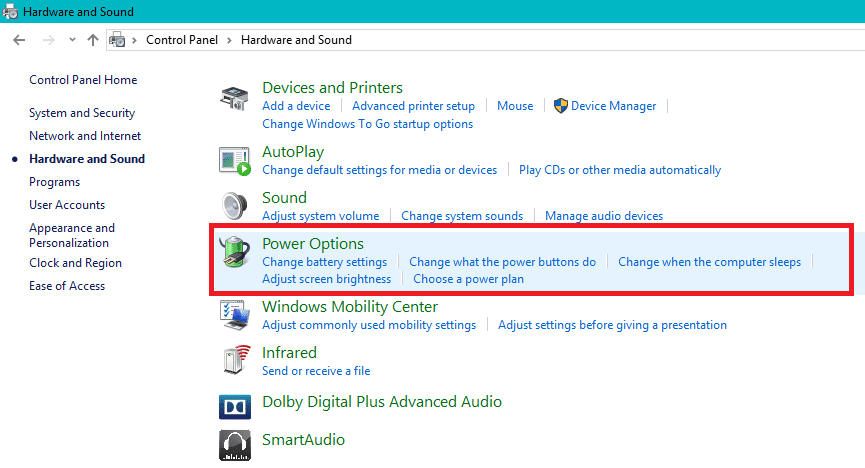Open Choose a power plan link
The width and height of the screenshot is (865, 468).
tap(468, 279)
